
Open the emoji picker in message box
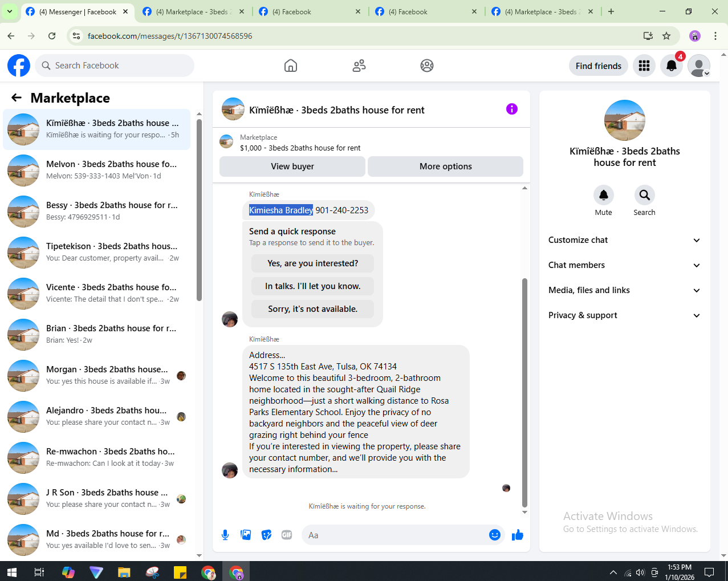[x=495, y=535]
